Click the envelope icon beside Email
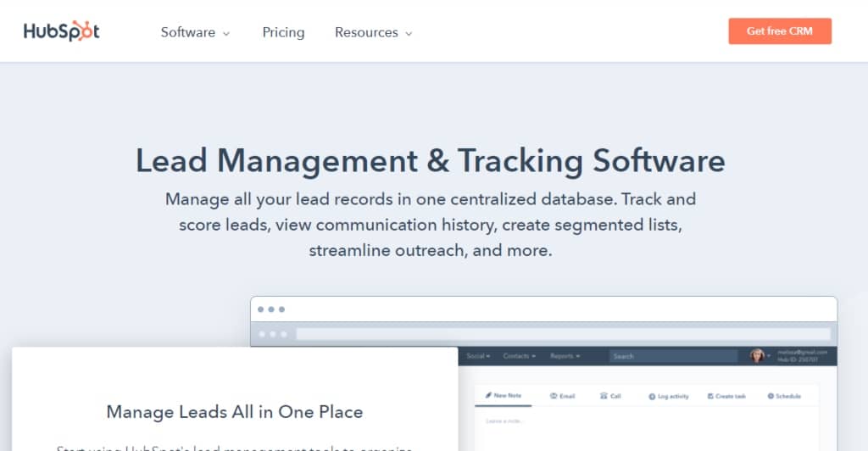 click(553, 396)
